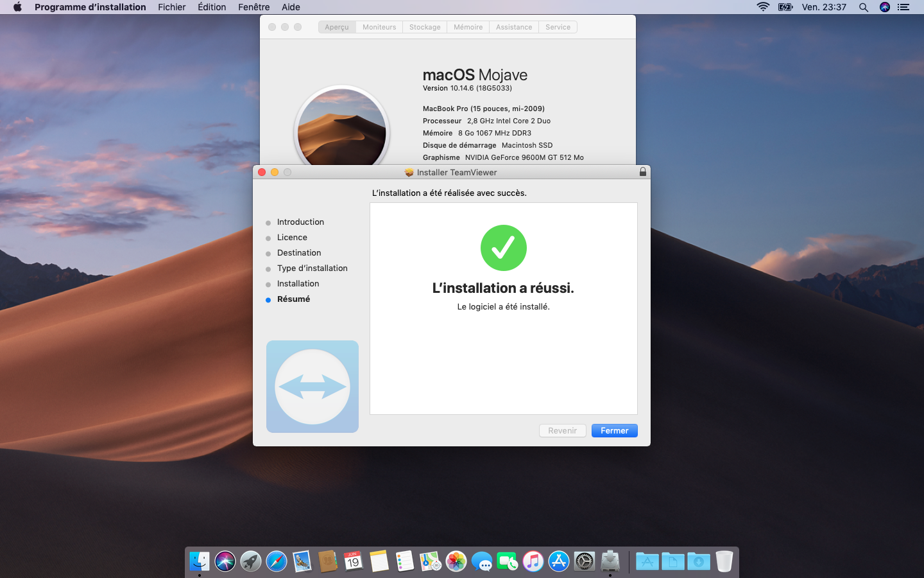924x578 pixels.
Task: Open Calendar icon in the Dock
Action: [x=354, y=561]
